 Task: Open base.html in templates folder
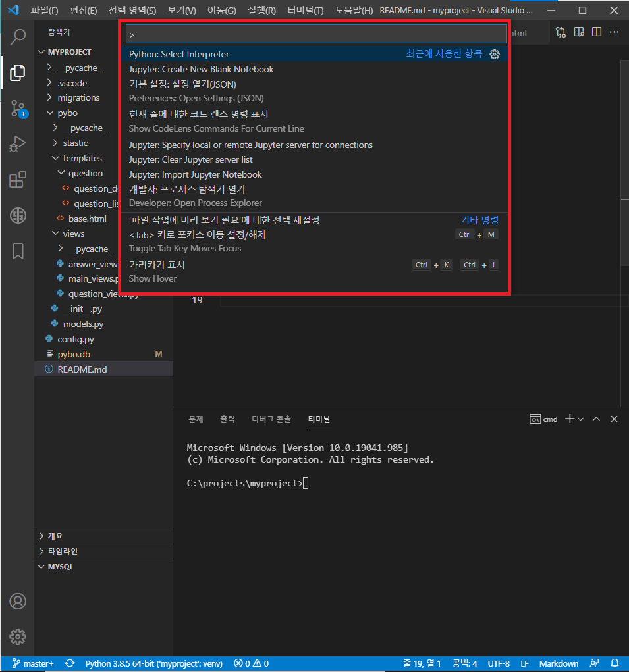tap(88, 219)
